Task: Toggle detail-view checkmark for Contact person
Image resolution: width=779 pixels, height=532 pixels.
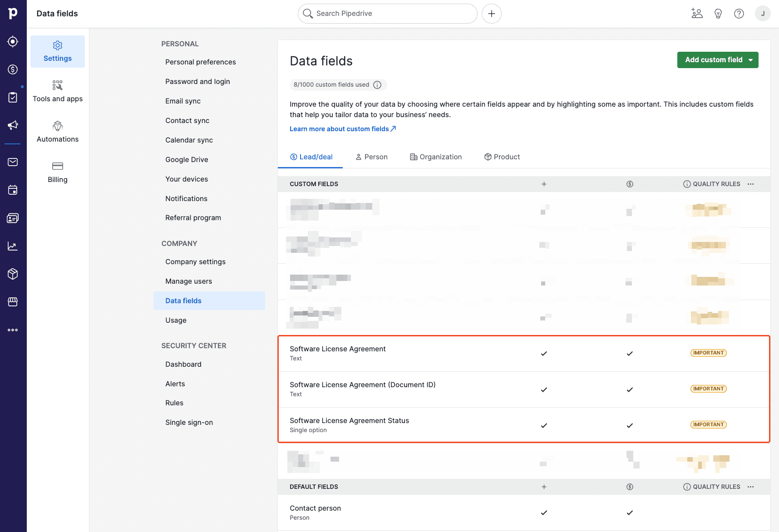Action: 630,512
